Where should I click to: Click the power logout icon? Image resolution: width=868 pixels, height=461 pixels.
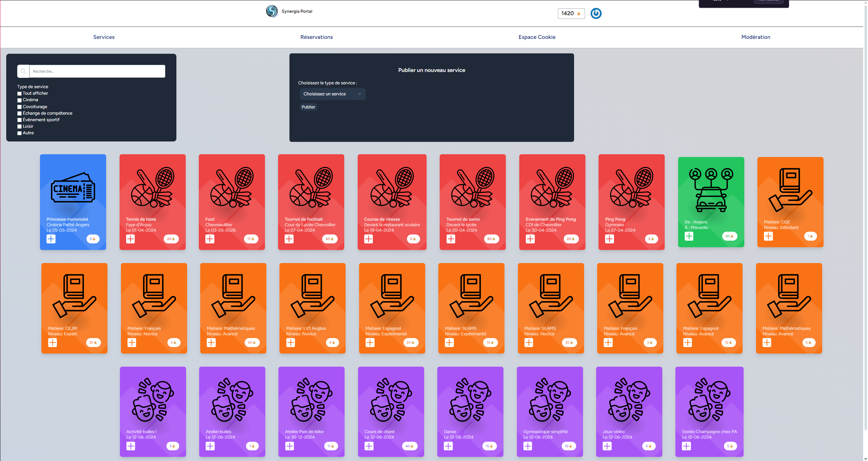pyautogui.click(x=596, y=13)
